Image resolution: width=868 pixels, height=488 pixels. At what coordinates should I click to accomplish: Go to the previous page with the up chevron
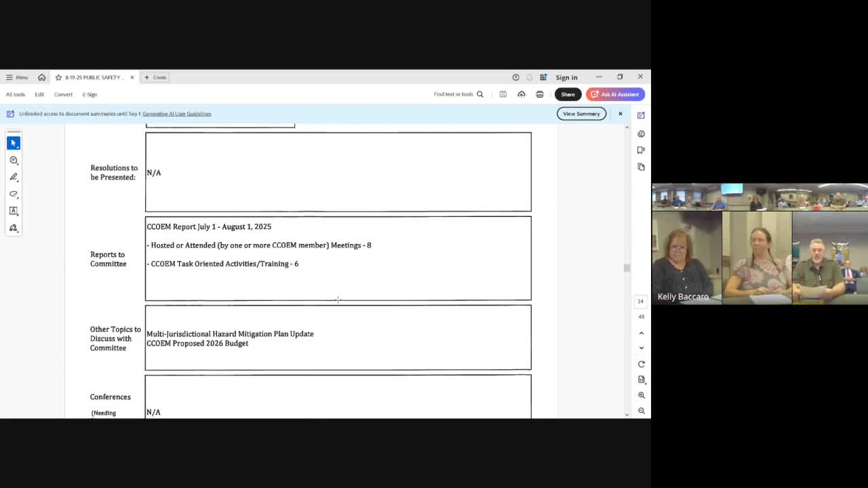click(641, 333)
